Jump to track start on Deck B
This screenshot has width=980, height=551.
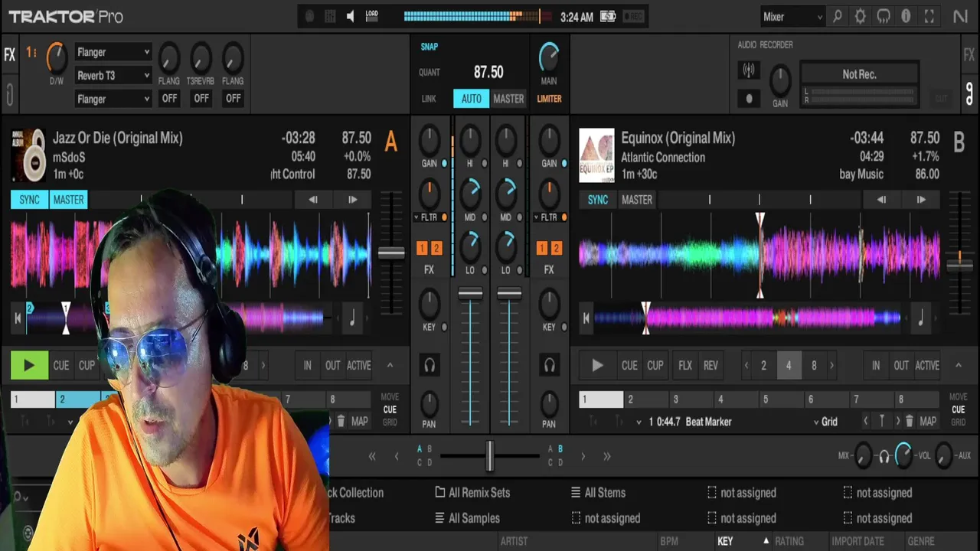[x=586, y=318]
